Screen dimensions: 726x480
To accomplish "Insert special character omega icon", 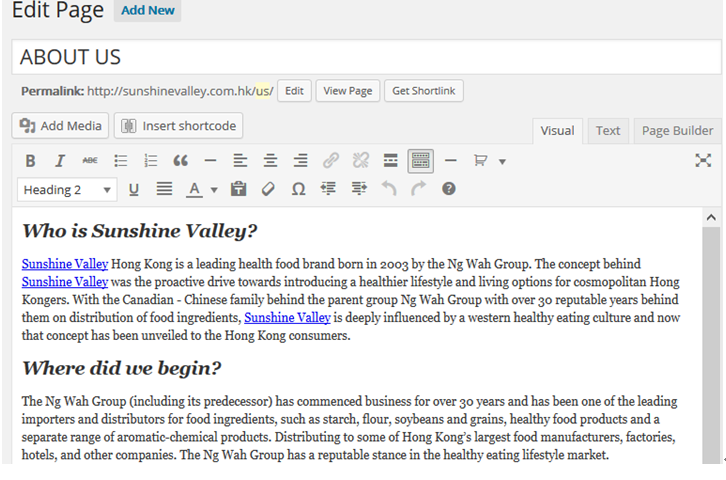I will pyautogui.click(x=299, y=189).
